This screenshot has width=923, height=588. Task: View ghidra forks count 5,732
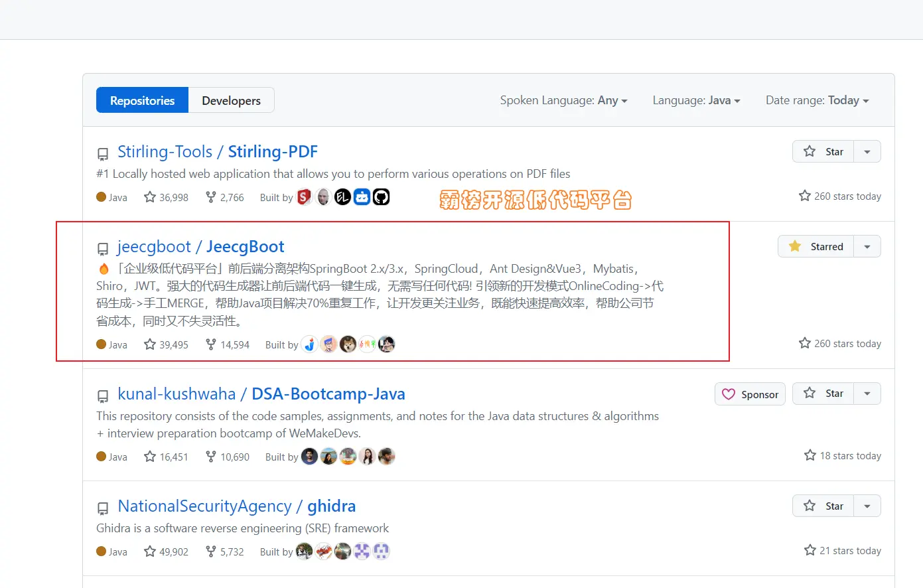[225, 551]
